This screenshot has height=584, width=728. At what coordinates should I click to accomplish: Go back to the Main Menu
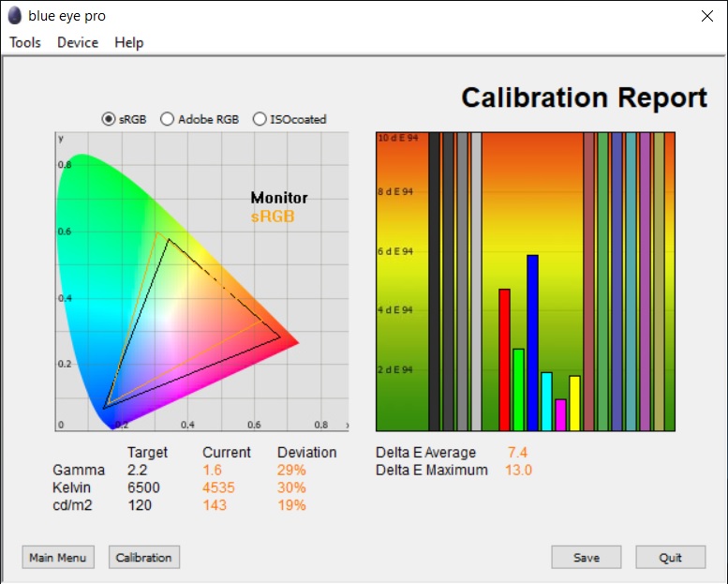click(x=58, y=557)
